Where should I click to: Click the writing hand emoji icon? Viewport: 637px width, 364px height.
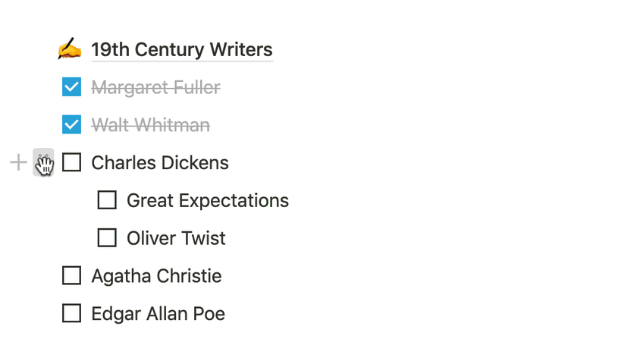pyautogui.click(x=70, y=50)
